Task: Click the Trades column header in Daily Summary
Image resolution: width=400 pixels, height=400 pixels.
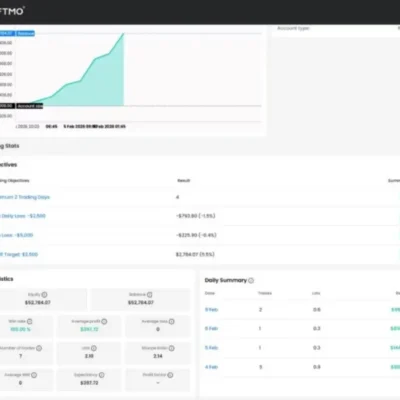Action: 265,293
